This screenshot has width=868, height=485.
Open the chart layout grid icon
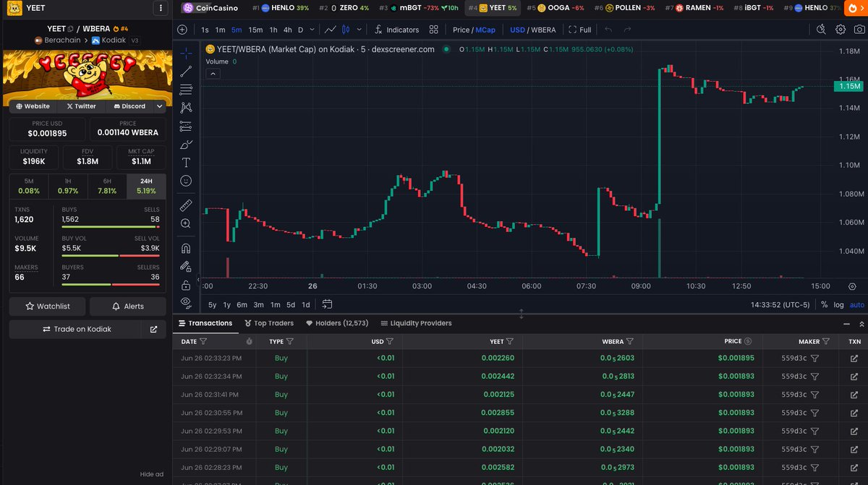pos(433,30)
